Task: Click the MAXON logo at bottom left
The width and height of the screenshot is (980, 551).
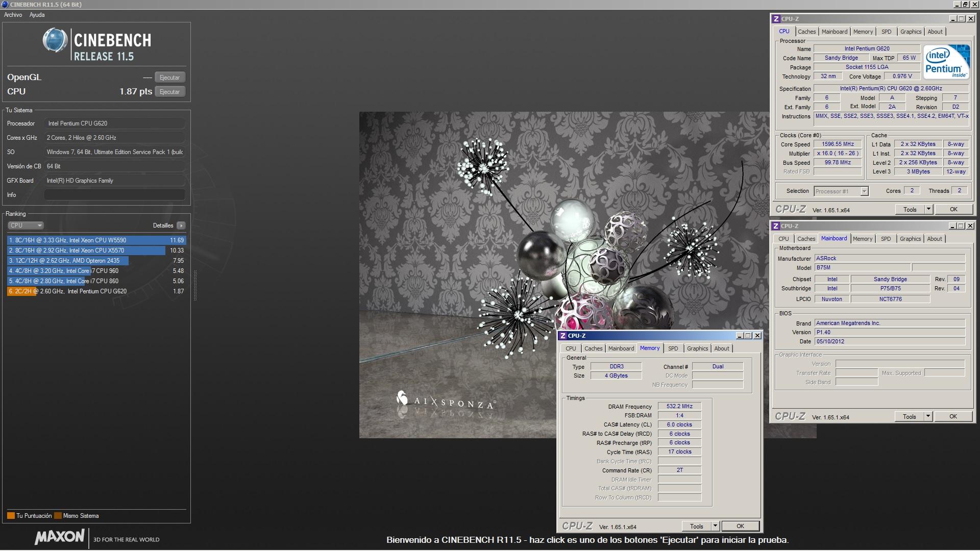Action: (x=59, y=537)
